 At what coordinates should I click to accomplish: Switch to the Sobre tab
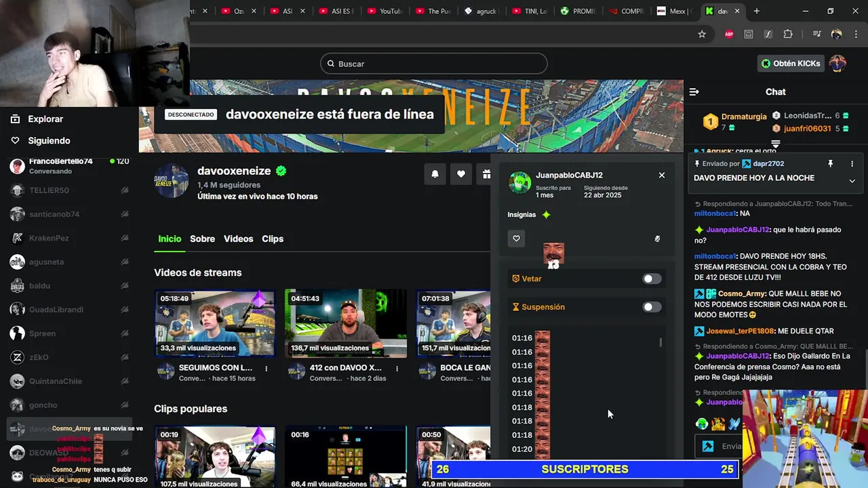tap(202, 239)
